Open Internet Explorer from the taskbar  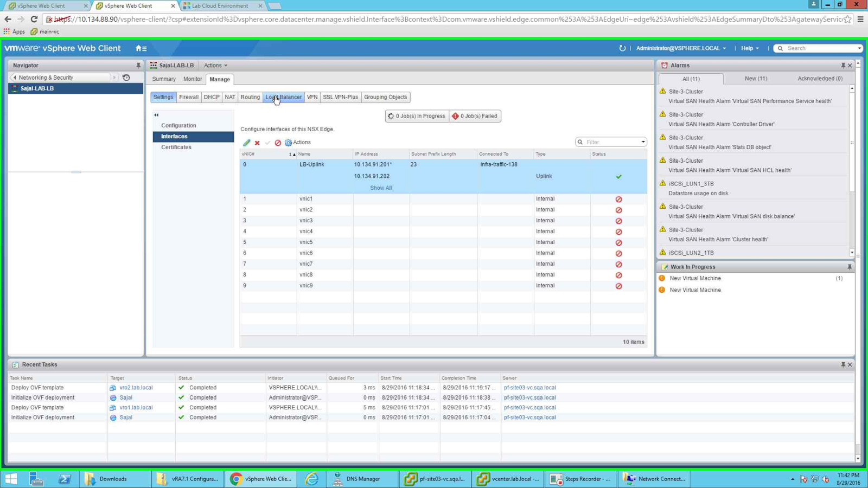click(312, 479)
